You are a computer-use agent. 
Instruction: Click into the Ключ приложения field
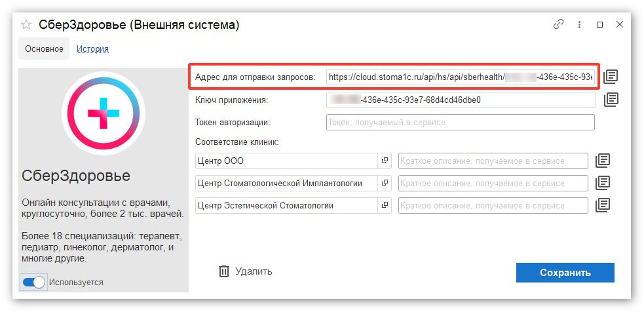point(461,100)
